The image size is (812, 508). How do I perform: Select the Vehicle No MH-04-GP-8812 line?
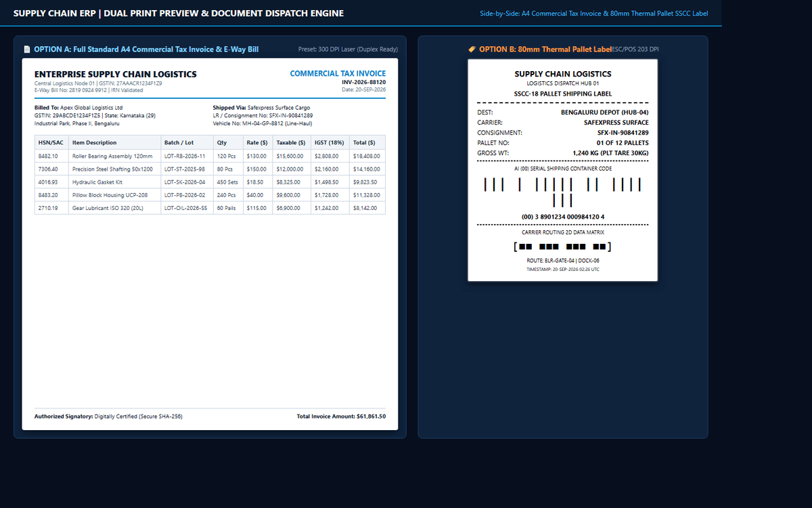[263, 123]
